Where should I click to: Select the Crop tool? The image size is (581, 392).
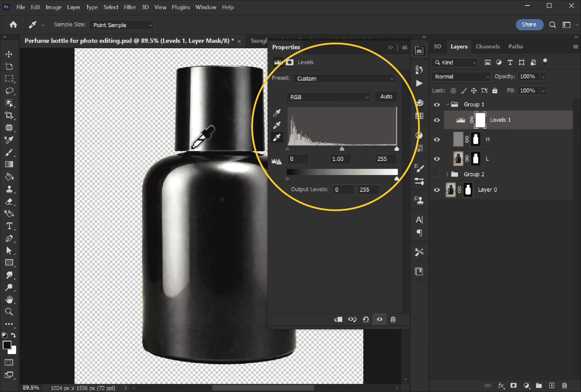coord(9,115)
